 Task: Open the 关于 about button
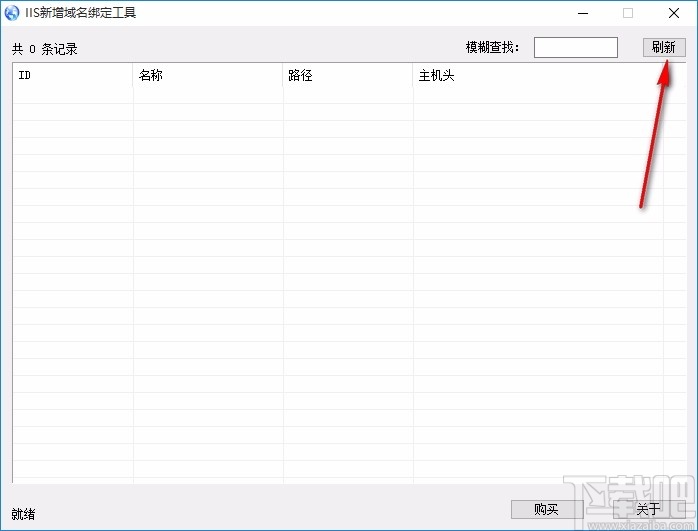point(649,509)
